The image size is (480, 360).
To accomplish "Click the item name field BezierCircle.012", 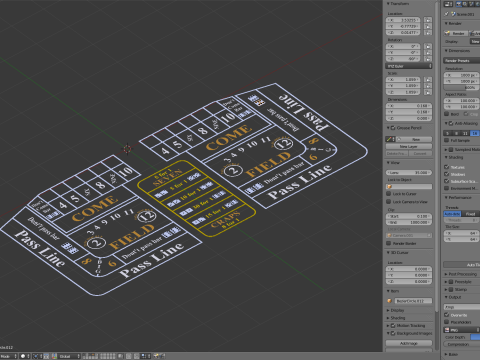I will [x=413, y=301].
